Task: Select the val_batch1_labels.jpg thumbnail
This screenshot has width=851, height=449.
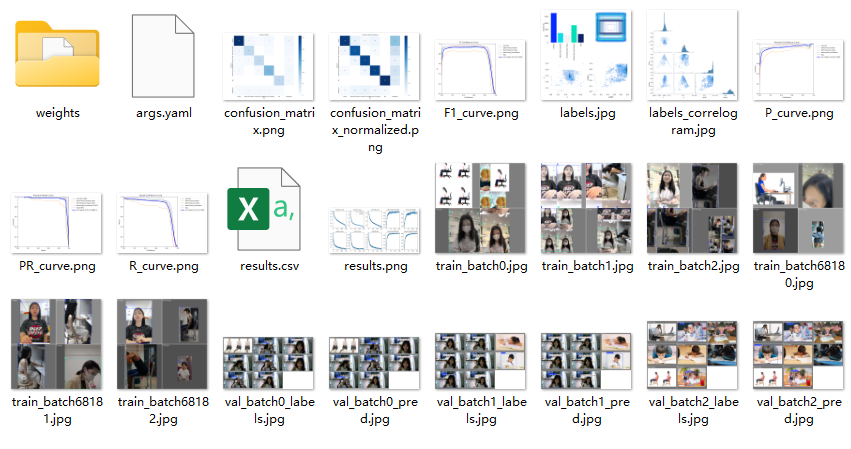Action: point(480,361)
